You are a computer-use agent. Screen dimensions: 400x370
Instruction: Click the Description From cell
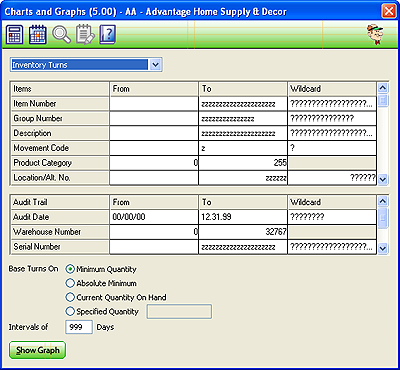click(x=154, y=133)
